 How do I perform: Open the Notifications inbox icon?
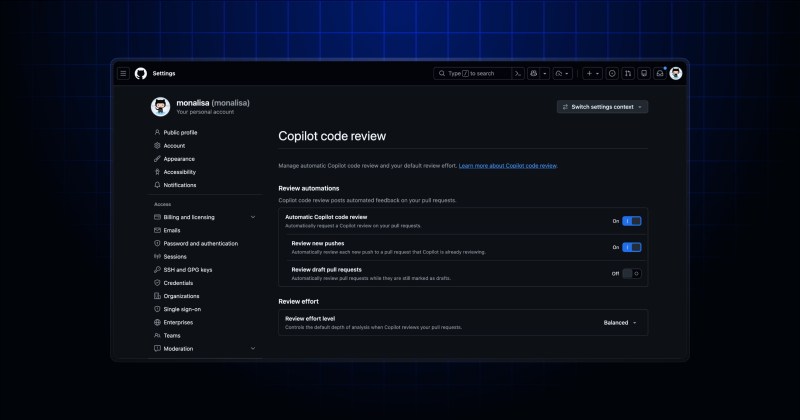click(x=660, y=73)
